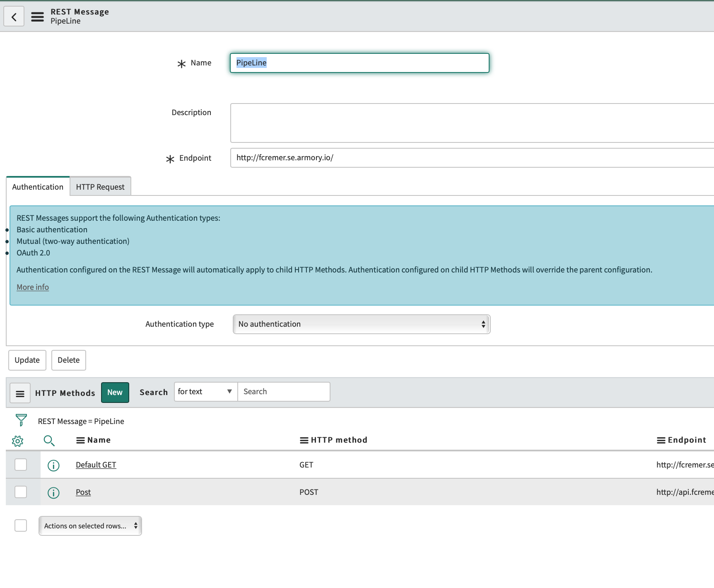Expand the 'for text' search dropdown
Image resolution: width=714 pixels, height=588 pixels.
click(205, 392)
